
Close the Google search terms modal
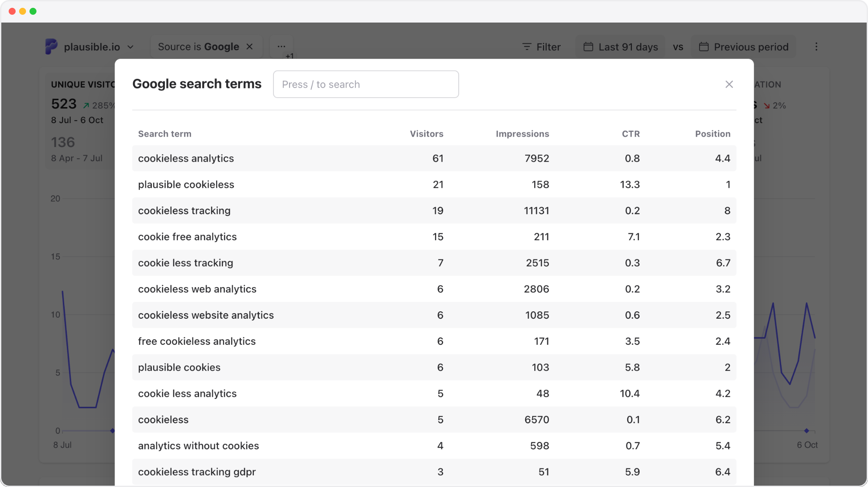coord(729,85)
